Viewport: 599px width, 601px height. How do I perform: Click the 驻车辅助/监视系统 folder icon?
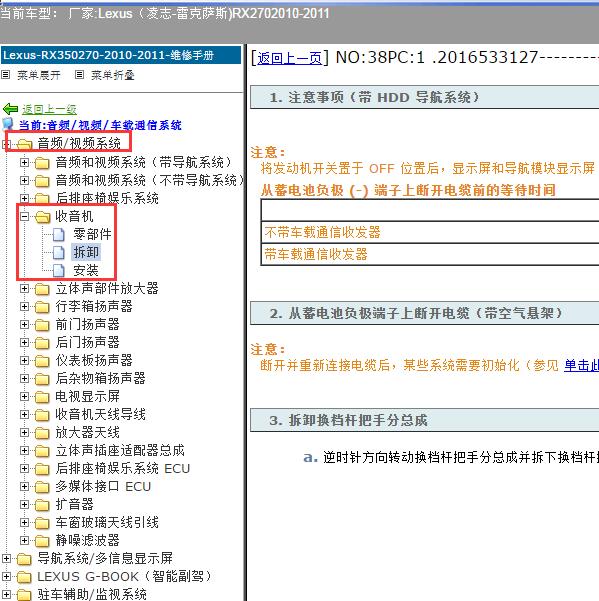24,595
